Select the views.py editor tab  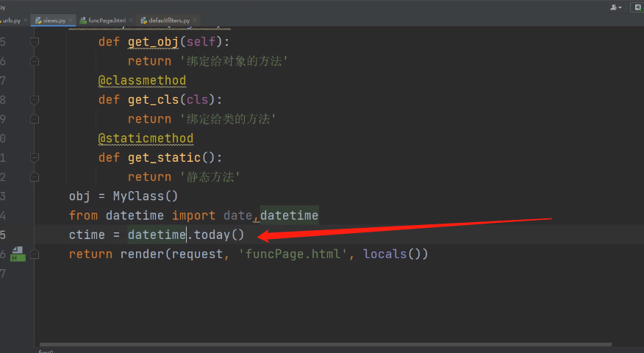pos(54,21)
